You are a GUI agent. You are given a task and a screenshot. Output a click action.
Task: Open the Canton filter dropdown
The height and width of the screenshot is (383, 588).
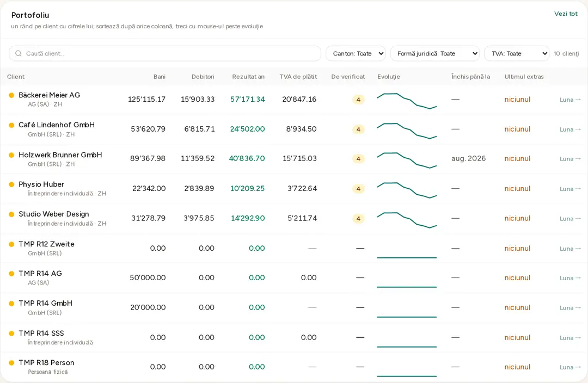(x=356, y=54)
